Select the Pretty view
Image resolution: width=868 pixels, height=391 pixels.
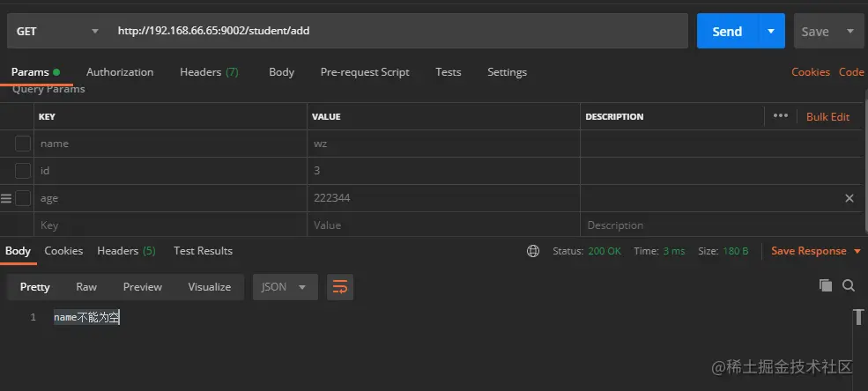pyautogui.click(x=35, y=287)
